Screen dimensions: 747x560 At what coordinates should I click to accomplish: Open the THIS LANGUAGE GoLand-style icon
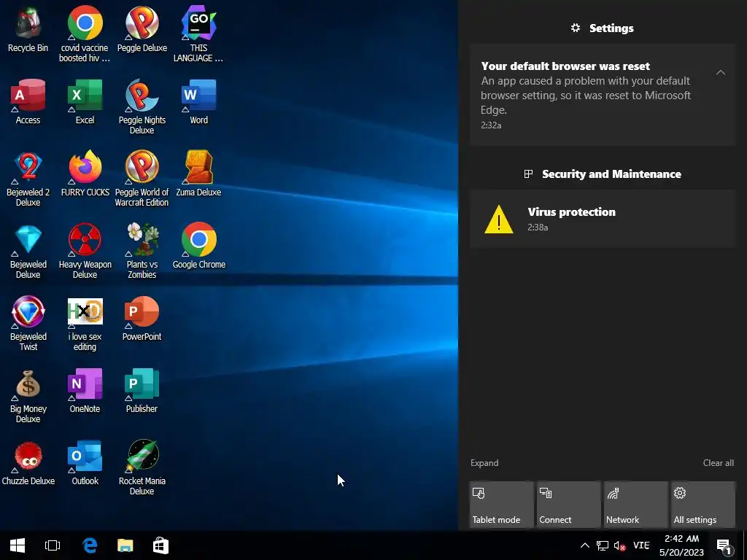[x=198, y=34]
